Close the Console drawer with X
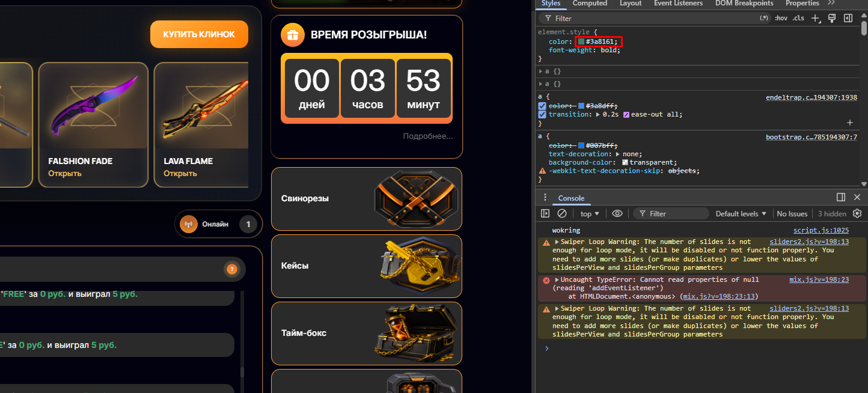 857,197
